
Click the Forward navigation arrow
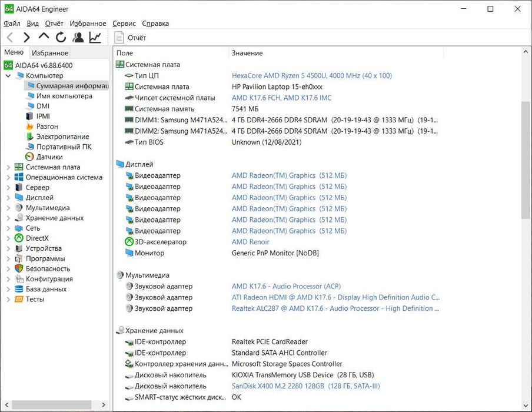(x=26, y=37)
